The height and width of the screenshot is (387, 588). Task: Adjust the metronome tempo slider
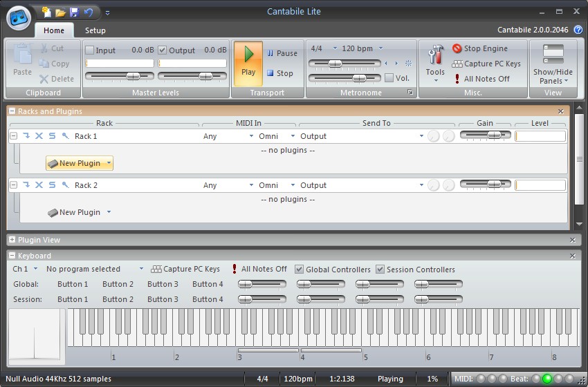[x=344, y=64]
